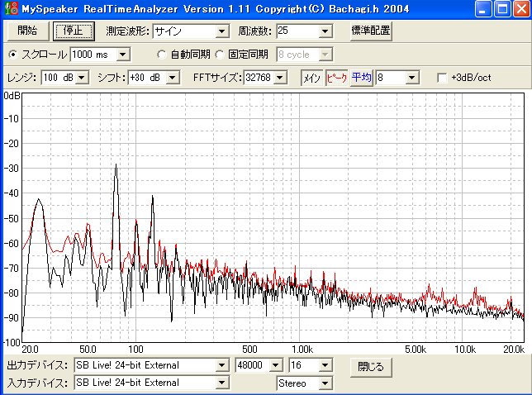Click the 標準配置 button
532x395 pixels.
(x=371, y=31)
